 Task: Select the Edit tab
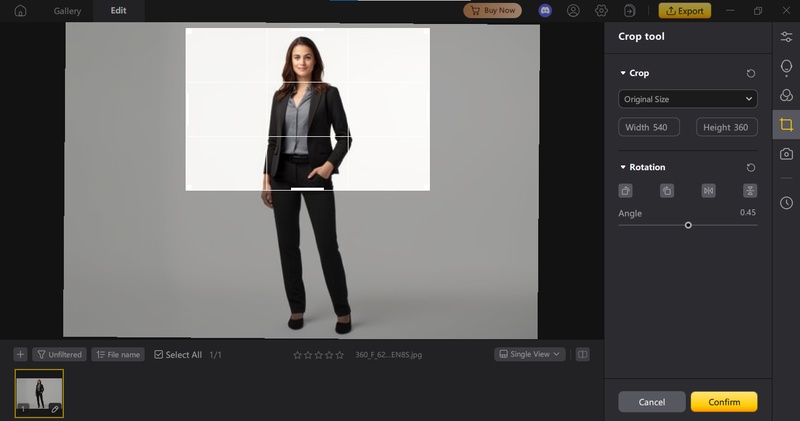tap(118, 11)
